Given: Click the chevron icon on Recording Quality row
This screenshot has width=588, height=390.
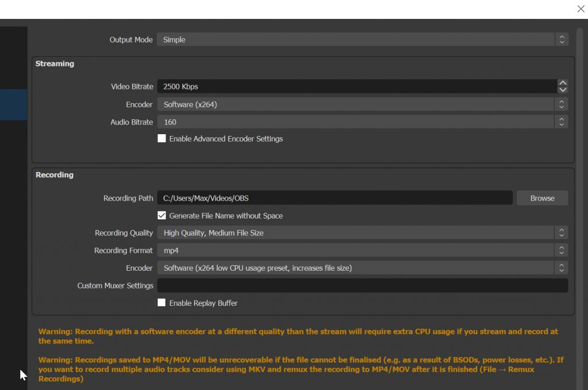Looking at the screenshot, I should [562, 233].
